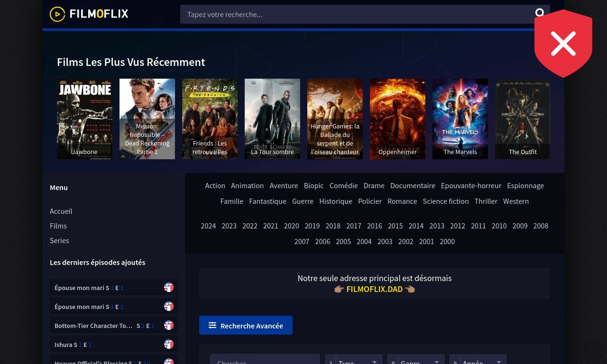Click flag icon for Épouse mon mari E2
607x364 pixels.
point(169,306)
